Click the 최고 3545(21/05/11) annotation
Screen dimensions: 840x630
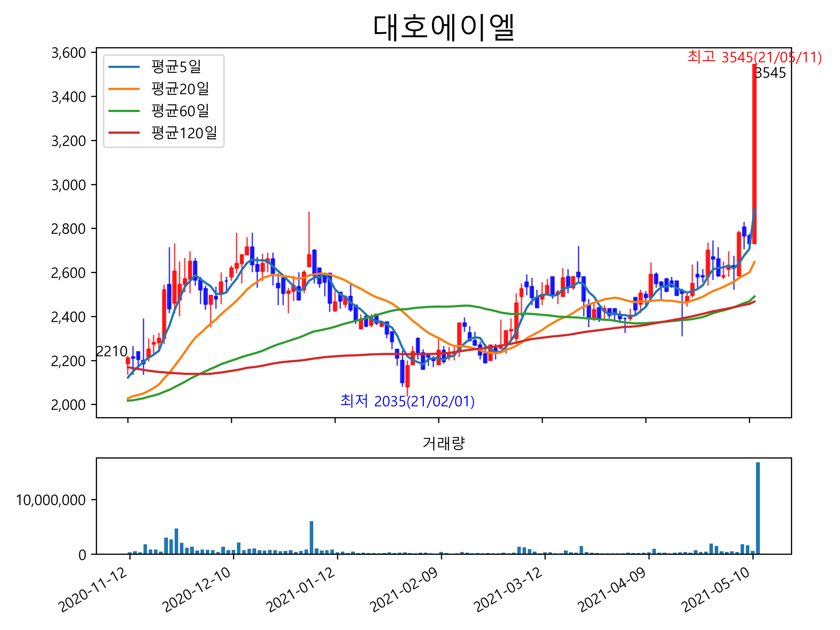754,57
